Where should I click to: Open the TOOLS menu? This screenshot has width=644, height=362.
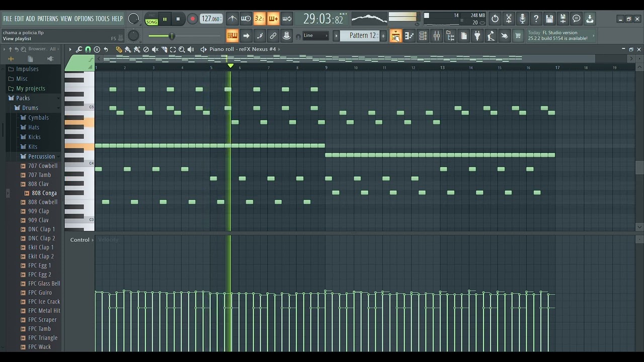103,19
